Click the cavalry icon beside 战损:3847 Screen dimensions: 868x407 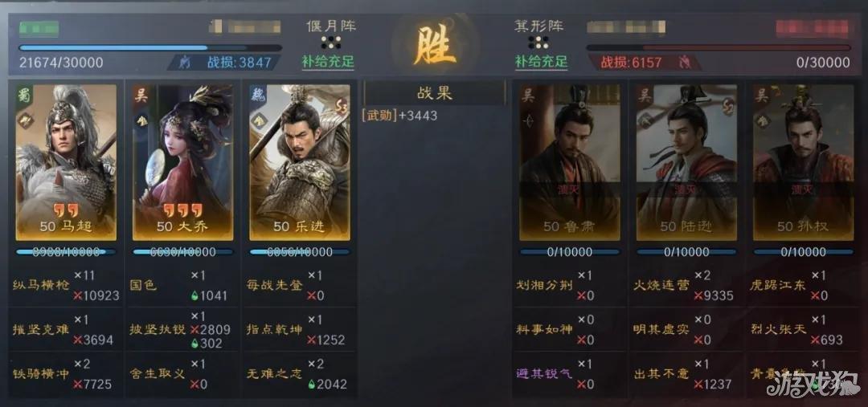(185, 63)
